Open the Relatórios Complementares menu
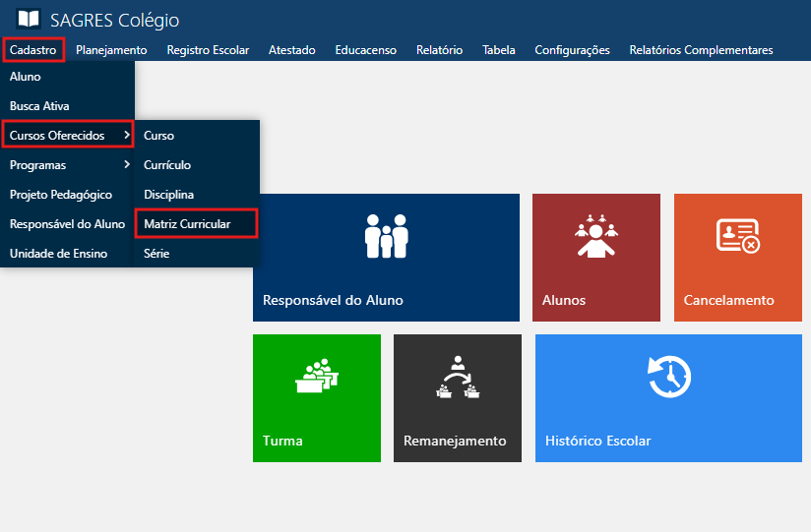Screen dimensions: 811x532 pyautogui.click(x=701, y=50)
